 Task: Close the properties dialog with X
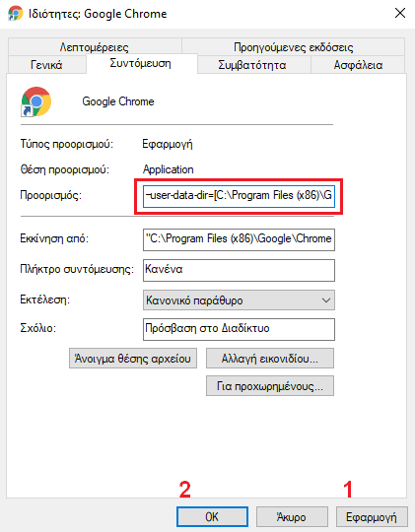click(x=400, y=13)
